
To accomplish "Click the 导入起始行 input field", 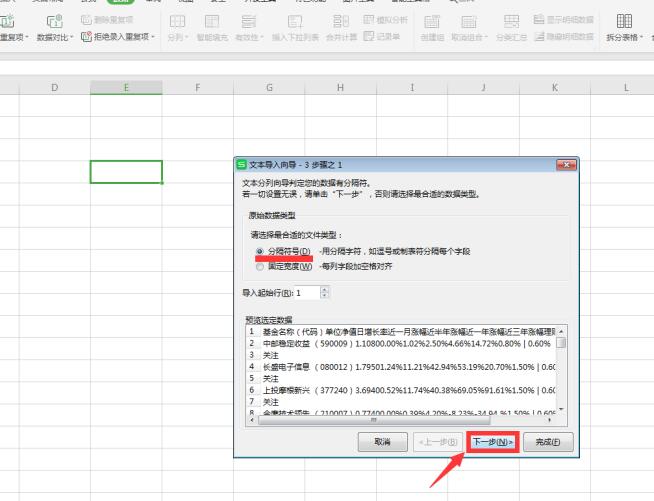I will click(x=307, y=293).
